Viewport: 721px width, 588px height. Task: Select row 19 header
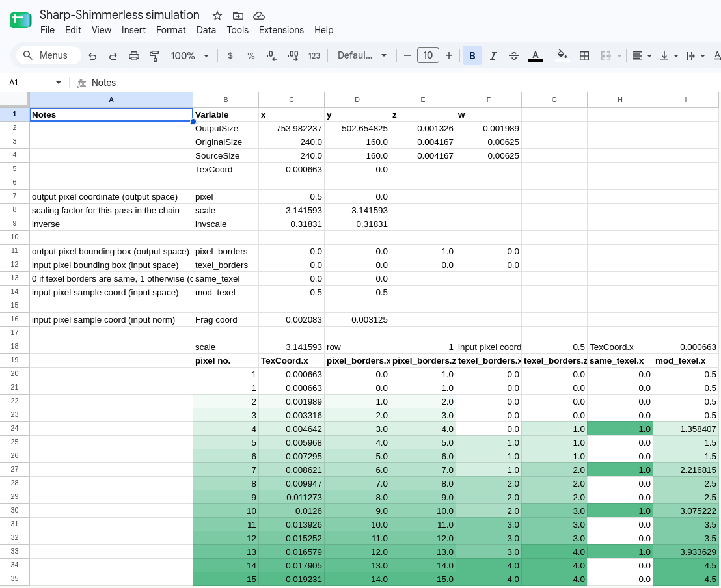click(x=14, y=360)
